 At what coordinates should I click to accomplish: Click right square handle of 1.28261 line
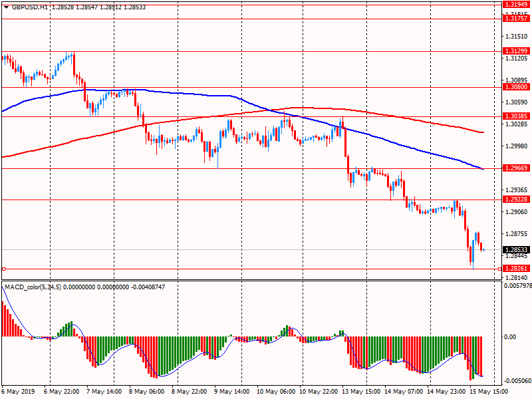pyautogui.click(x=499, y=269)
